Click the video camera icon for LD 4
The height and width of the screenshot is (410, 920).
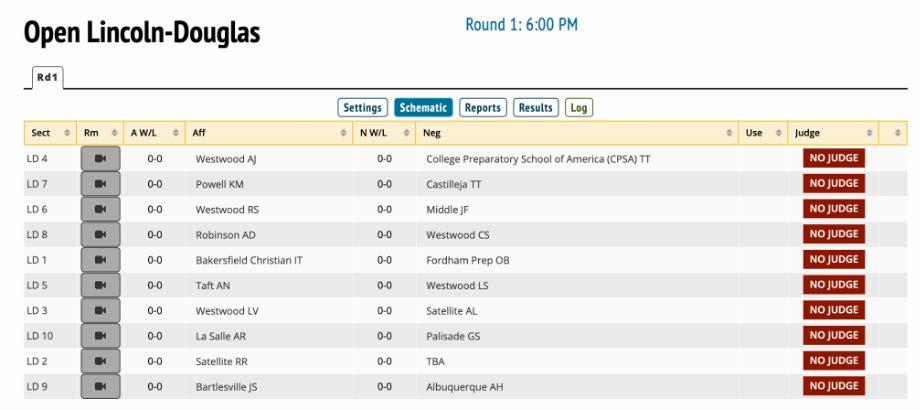click(100, 158)
